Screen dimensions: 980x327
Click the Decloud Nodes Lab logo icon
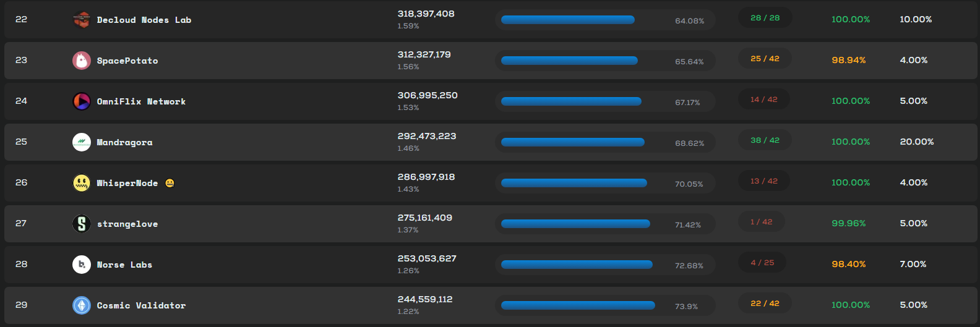click(x=82, y=20)
